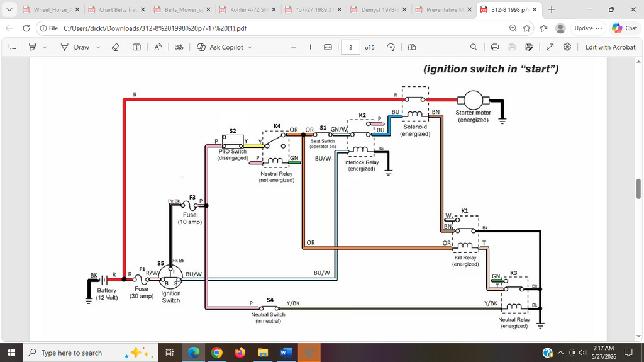Start Read aloud
This screenshot has width=644, height=362.
(x=158, y=47)
